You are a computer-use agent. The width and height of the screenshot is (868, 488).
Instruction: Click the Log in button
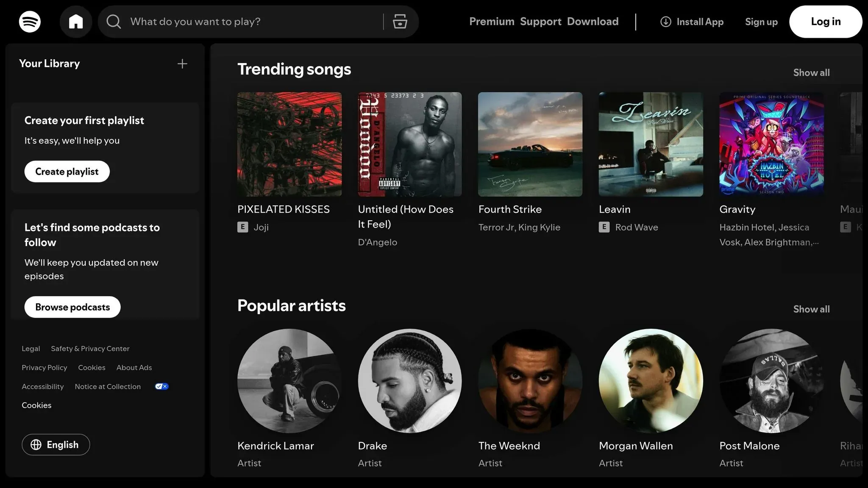(826, 22)
